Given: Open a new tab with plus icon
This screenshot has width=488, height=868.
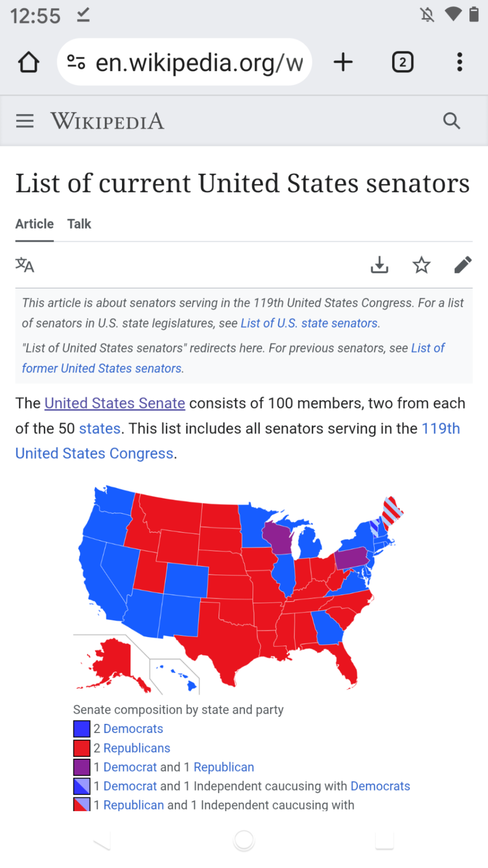Looking at the screenshot, I should tap(343, 62).
